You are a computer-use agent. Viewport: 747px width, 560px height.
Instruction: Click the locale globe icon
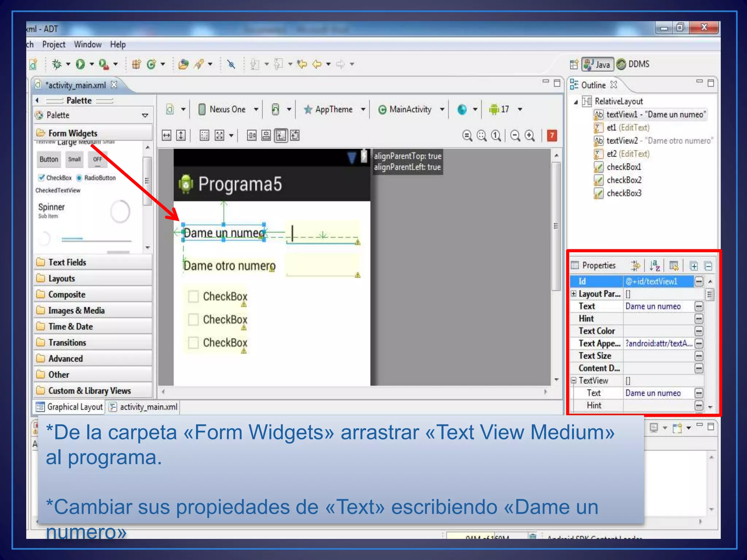point(462,109)
